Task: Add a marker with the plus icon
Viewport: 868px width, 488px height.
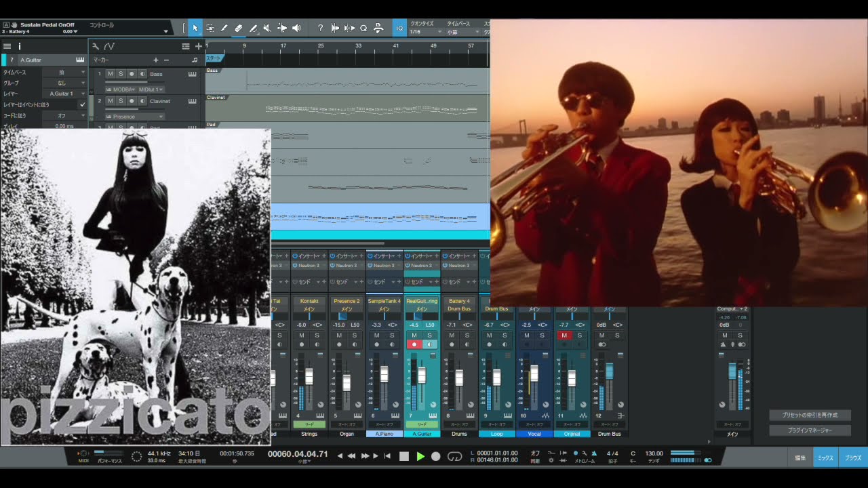Action: click(156, 60)
